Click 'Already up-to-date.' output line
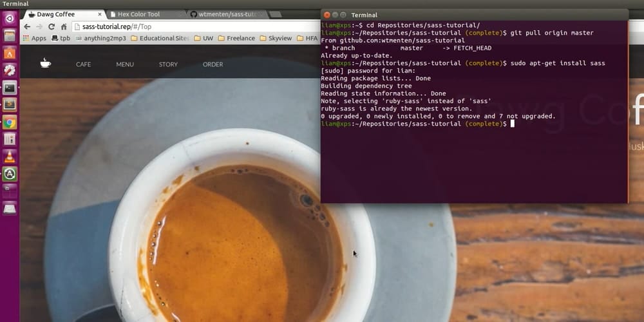644x322 pixels. pyautogui.click(x=357, y=55)
